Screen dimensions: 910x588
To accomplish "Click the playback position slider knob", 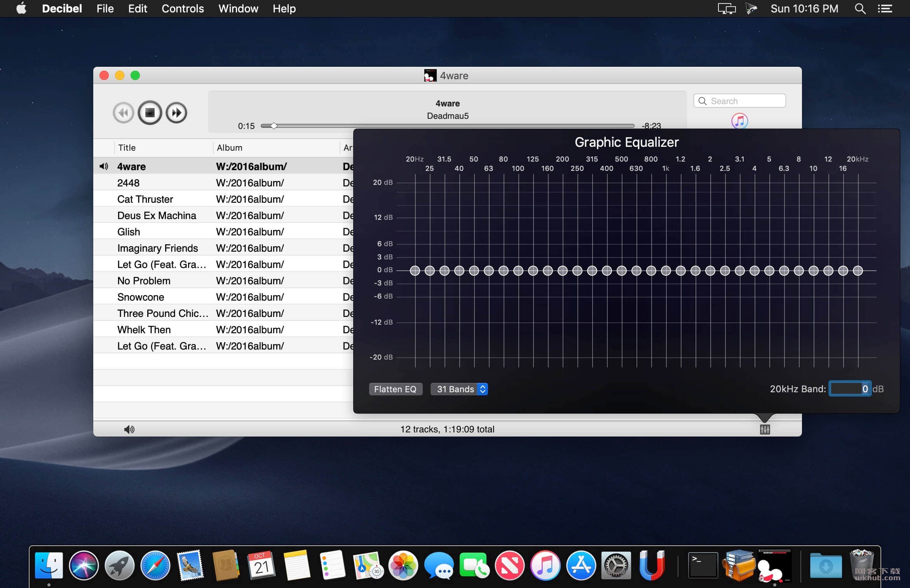I will click(x=274, y=126).
